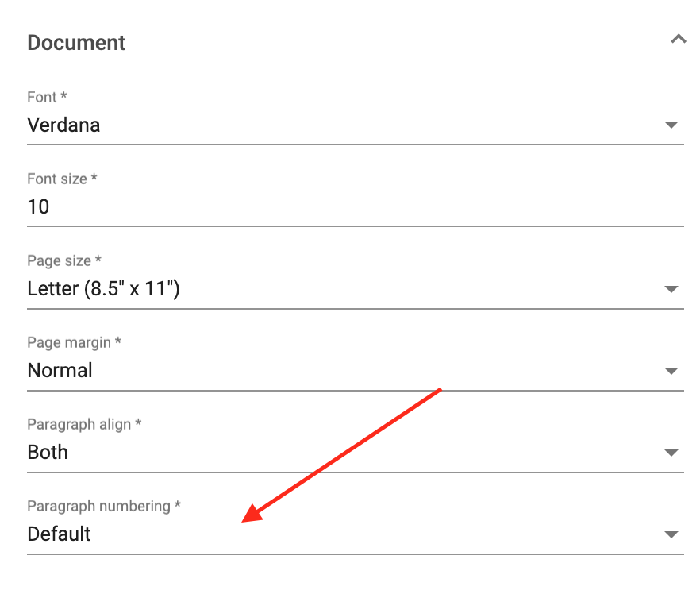Select the Verdana font value text
The width and height of the screenshot is (700, 594).
63,125
